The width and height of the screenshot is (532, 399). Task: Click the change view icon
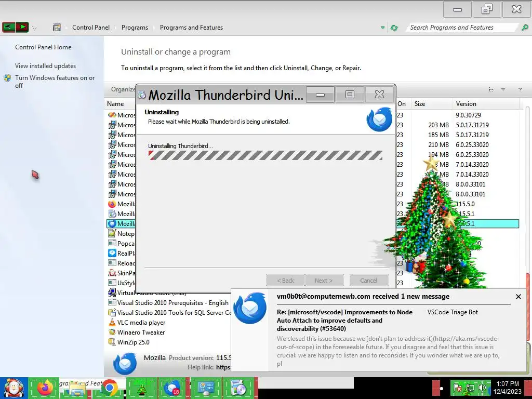[490, 89]
